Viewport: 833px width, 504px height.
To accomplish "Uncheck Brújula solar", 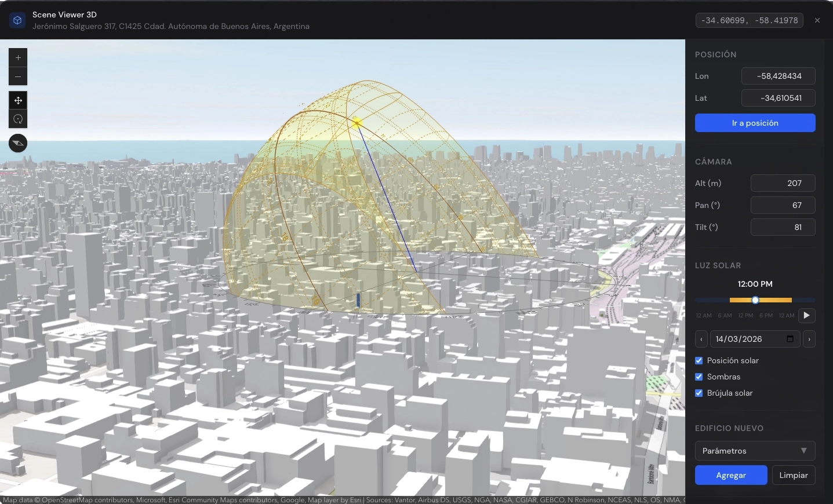I will 698,393.
